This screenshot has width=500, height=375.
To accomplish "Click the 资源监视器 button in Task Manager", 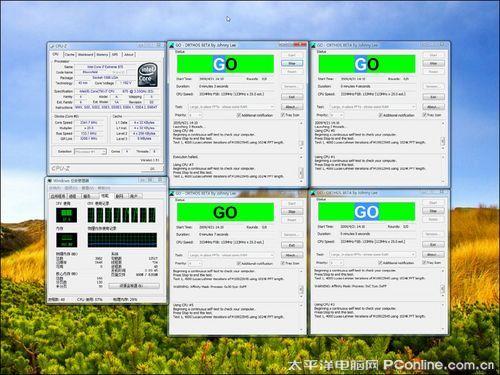I will pyautogui.click(x=134, y=286).
